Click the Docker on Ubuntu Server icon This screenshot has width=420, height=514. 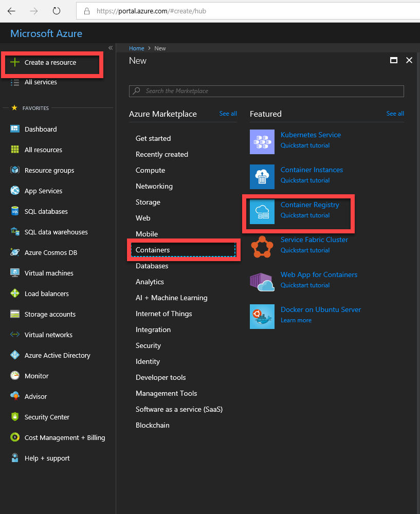pyautogui.click(x=262, y=317)
